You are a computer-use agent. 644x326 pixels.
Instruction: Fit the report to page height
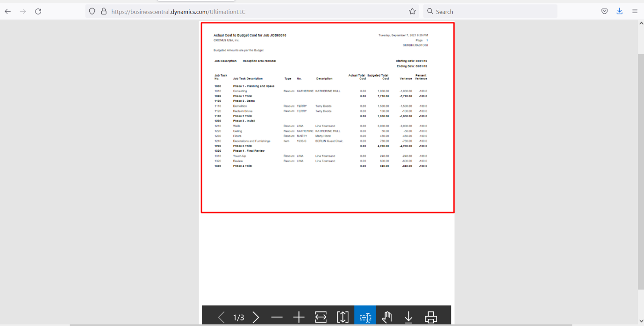[343, 317]
